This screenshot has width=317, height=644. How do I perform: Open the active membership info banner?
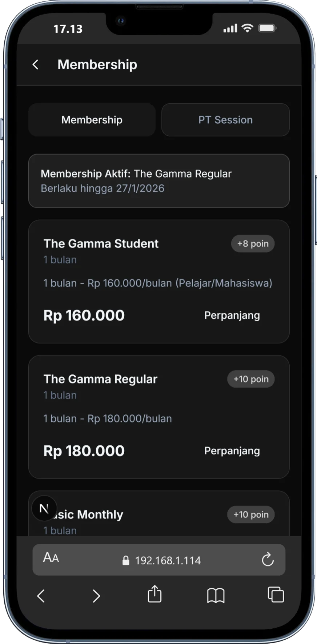159,181
